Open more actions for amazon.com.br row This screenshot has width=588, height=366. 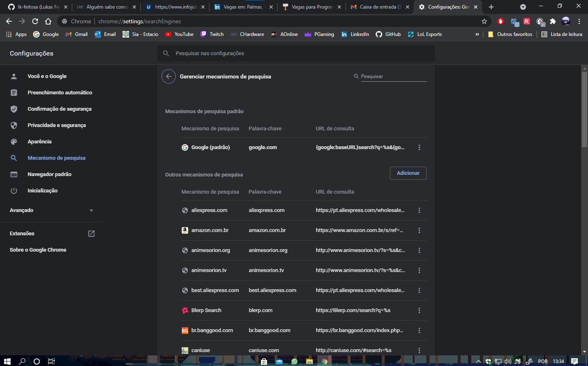(419, 230)
